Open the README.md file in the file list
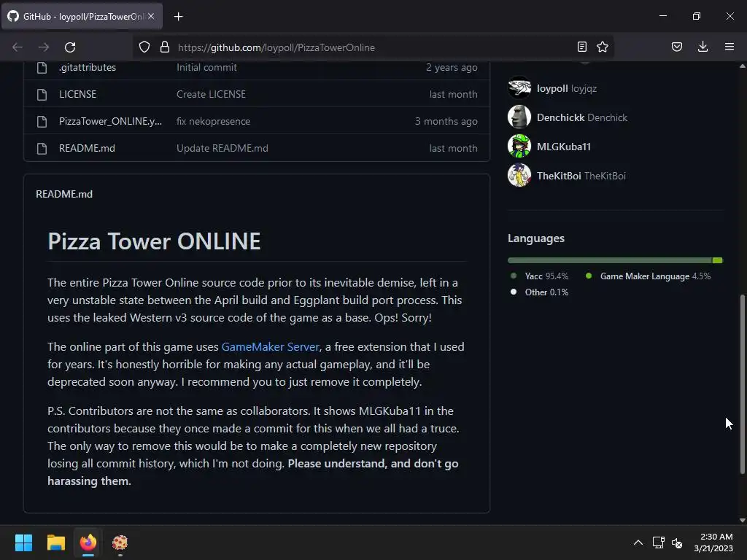Image resolution: width=747 pixels, height=560 pixels. point(87,148)
